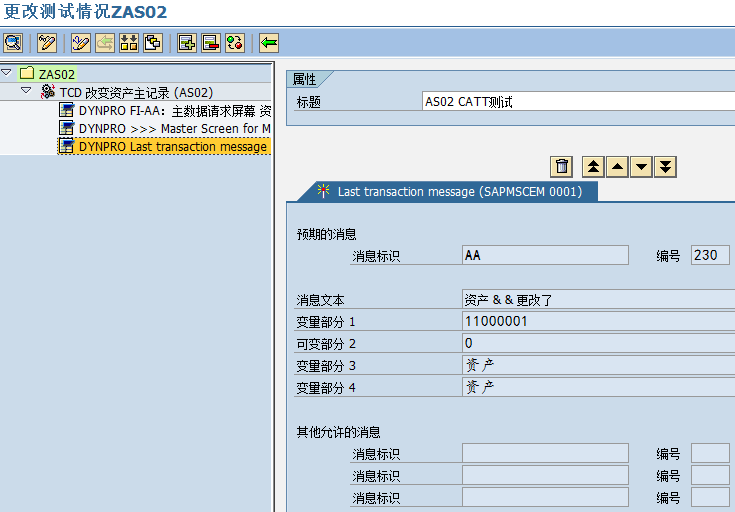
Task: Click the remove row toolbar icon
Action: click(x=211, y=42)
